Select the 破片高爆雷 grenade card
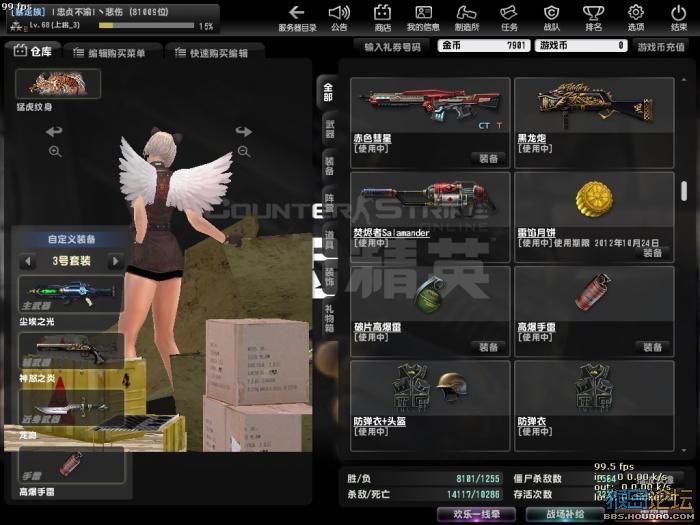The height and width of the screenshot is (525, 700). 430,311
